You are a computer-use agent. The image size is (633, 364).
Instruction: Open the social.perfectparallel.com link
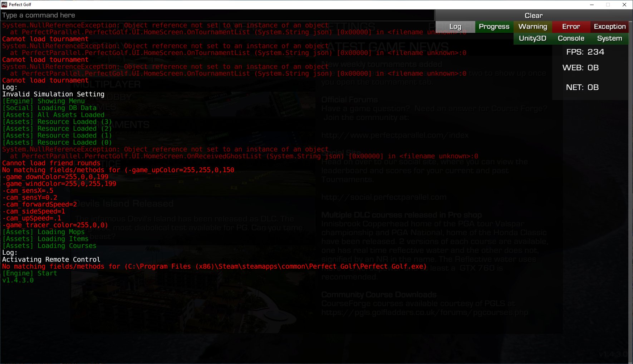click(384, 197)
